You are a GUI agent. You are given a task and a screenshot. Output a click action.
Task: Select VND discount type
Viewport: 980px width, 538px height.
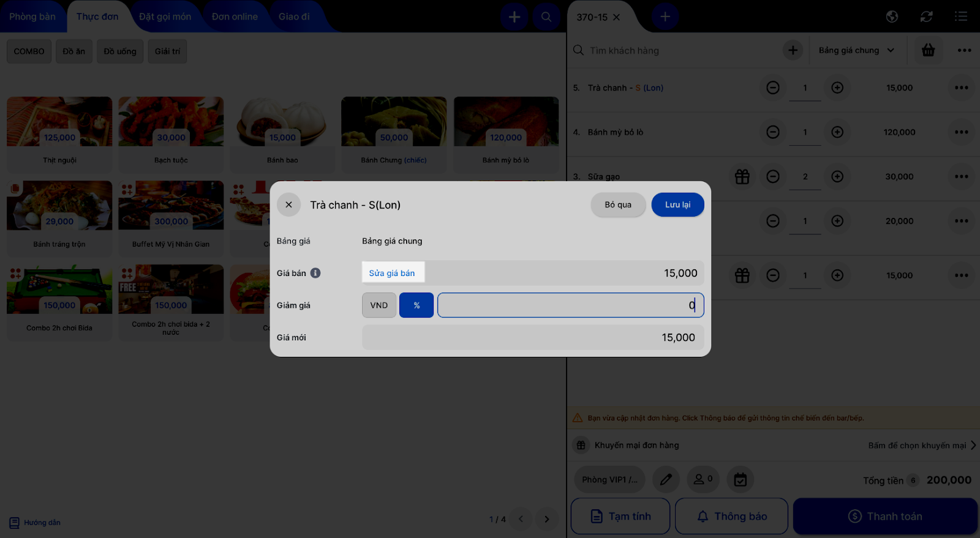tap(379, 305)
